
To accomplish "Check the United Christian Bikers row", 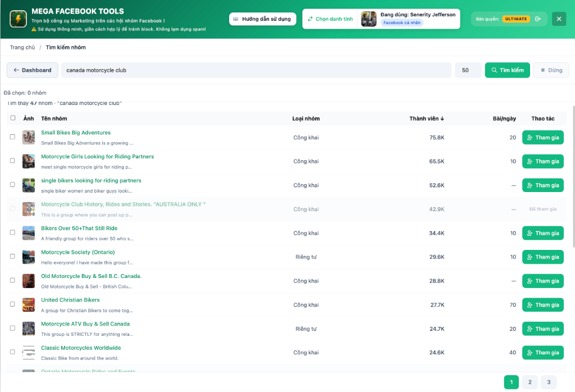I will pyautogui.click(x=12, y=304).
